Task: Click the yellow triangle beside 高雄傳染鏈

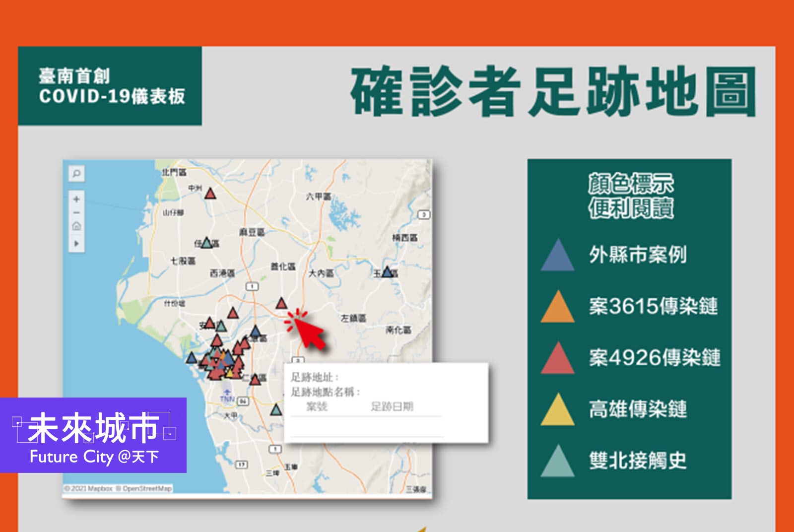Action: coord(557,409)
